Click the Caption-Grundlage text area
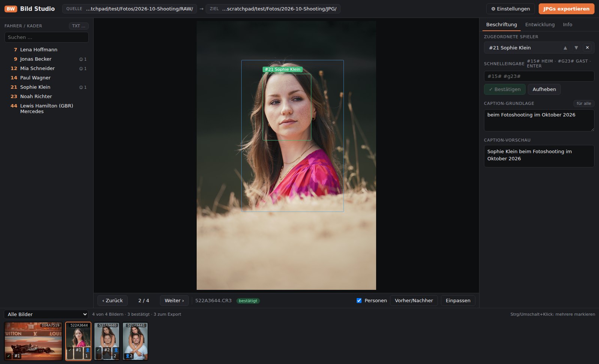This screenshot has width=599, height=364. pyautogui.click(x=539, y=120)
